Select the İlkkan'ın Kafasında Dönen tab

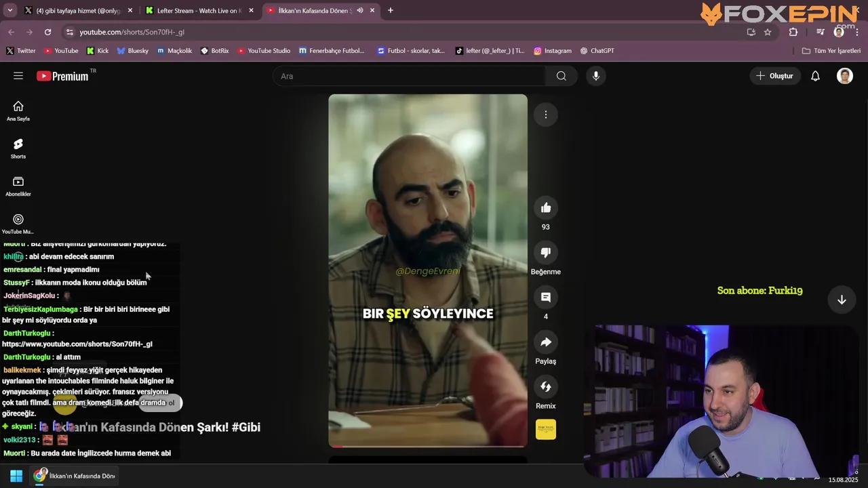pos(321,10)
